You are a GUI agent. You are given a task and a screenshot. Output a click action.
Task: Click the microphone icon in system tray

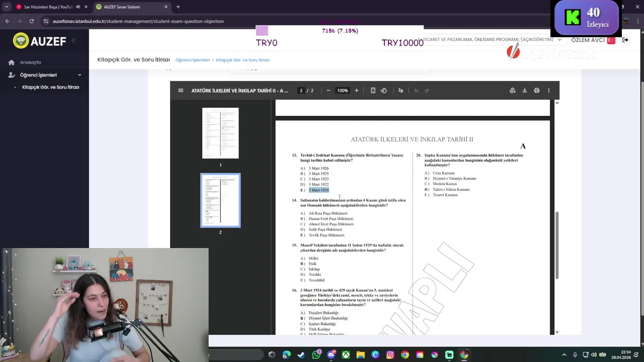(575, 354)
